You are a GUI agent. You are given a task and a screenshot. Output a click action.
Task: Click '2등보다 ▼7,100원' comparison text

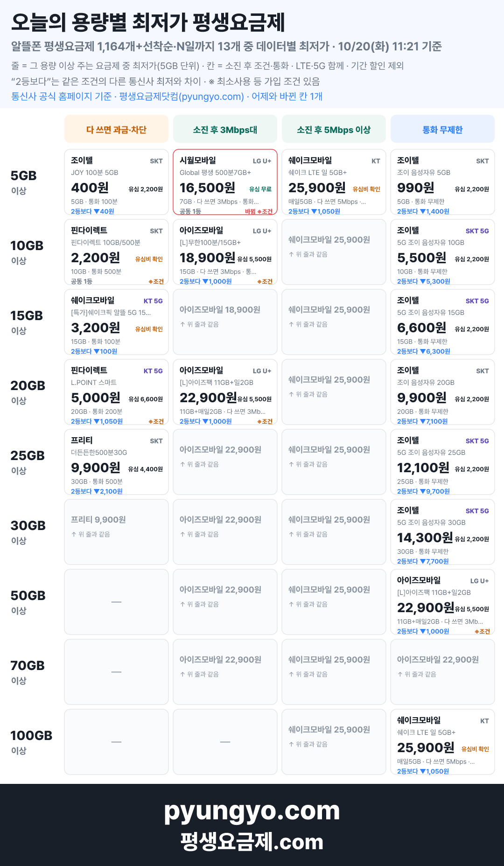(x=422, y=421)
